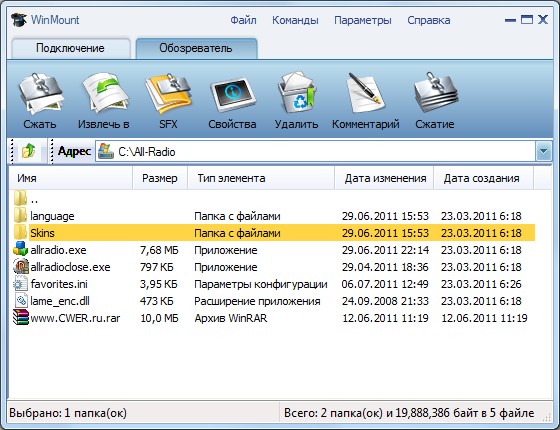
Task: Open the Параметры menu
Action: click(362, 20)
